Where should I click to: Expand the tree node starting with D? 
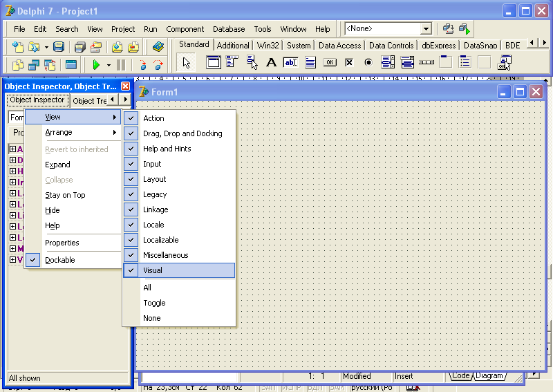(x=12, y=160)
